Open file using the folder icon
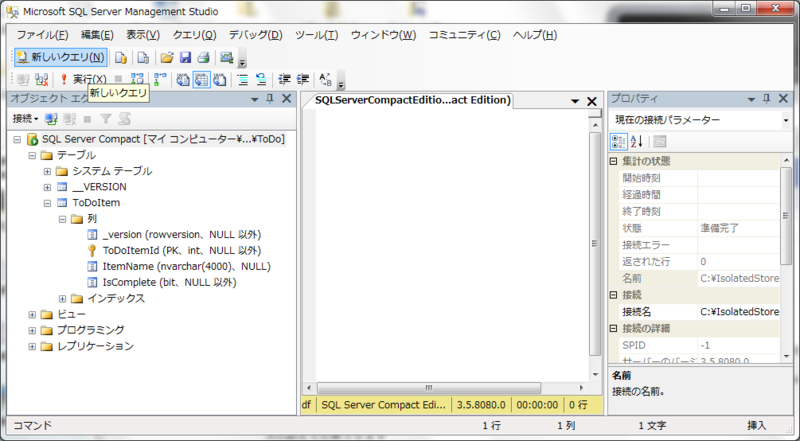 coord(167,58)
